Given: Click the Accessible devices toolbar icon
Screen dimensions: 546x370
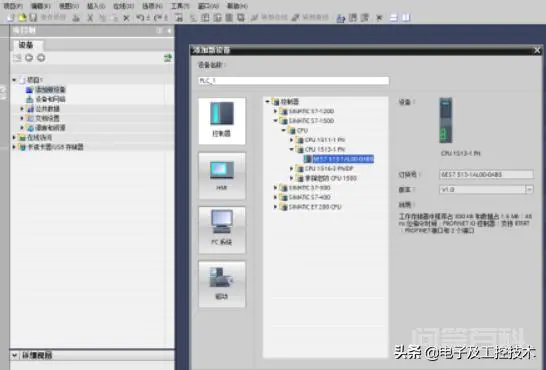Looking at the screenshot, I should tap(341, 18).
